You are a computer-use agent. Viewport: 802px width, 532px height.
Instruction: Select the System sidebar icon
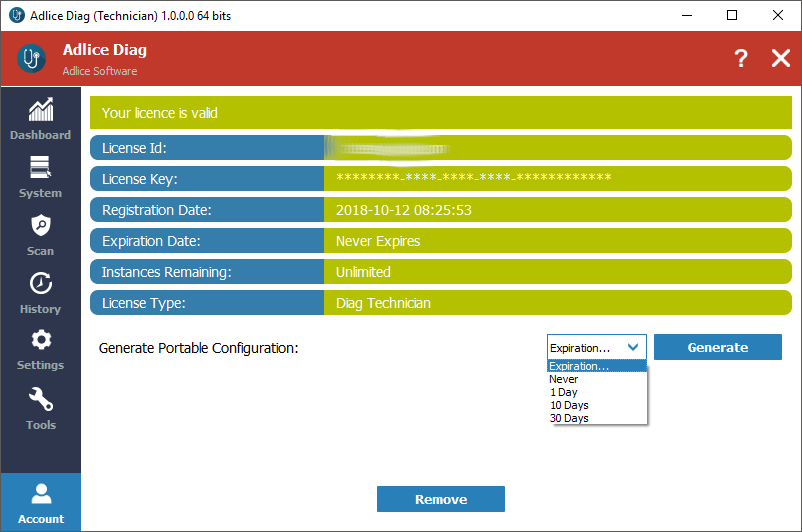coord(40,167)
